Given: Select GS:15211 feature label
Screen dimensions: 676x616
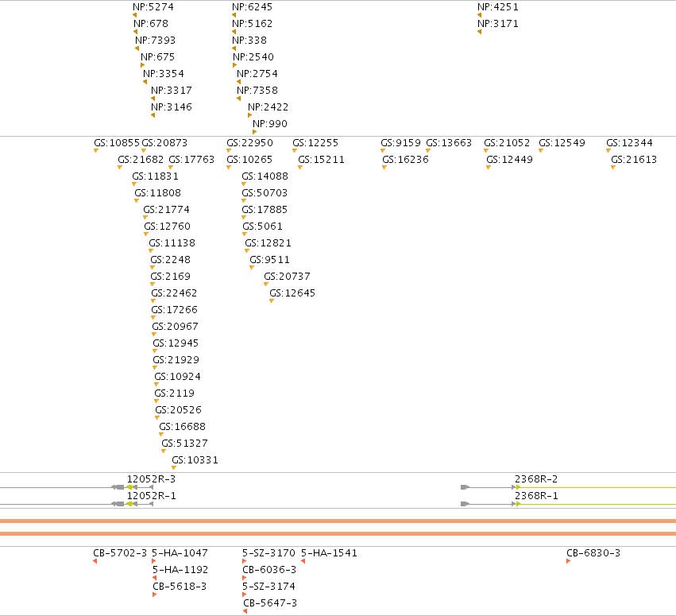Looking at the screenshot, I should pyautogui.click(x=321, y=160).
